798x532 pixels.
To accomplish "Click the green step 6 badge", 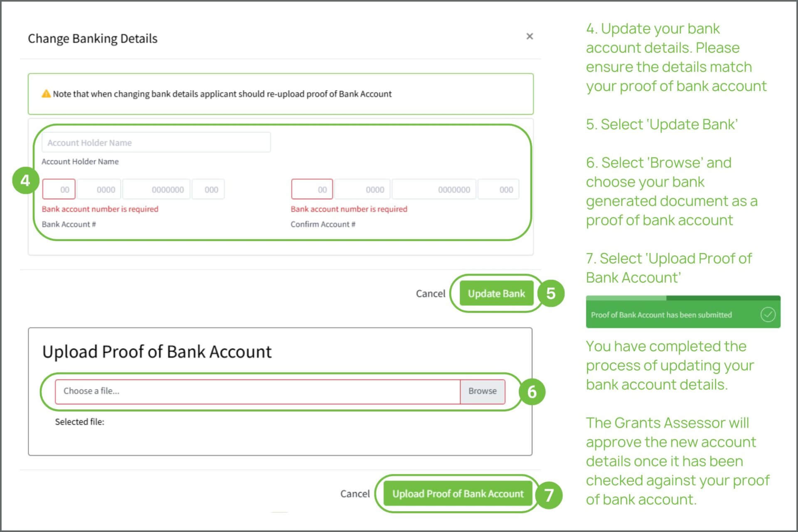I will 532,392.
